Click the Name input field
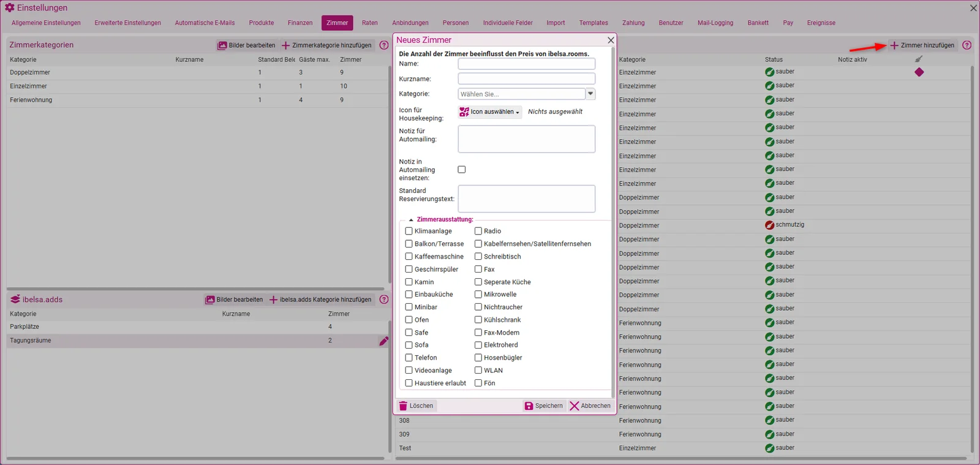The image size is (980, 465). coord(527,64)
